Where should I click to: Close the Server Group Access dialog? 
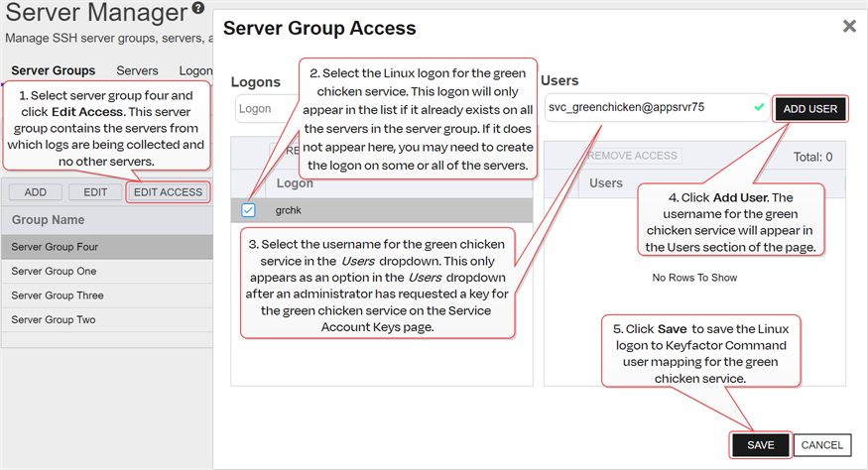(x=849, y=27)
